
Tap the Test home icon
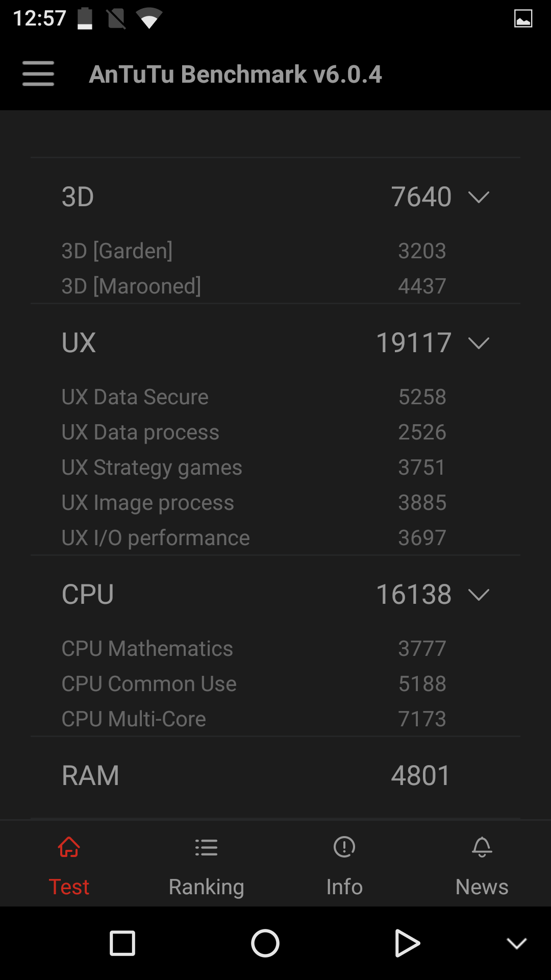69,847
